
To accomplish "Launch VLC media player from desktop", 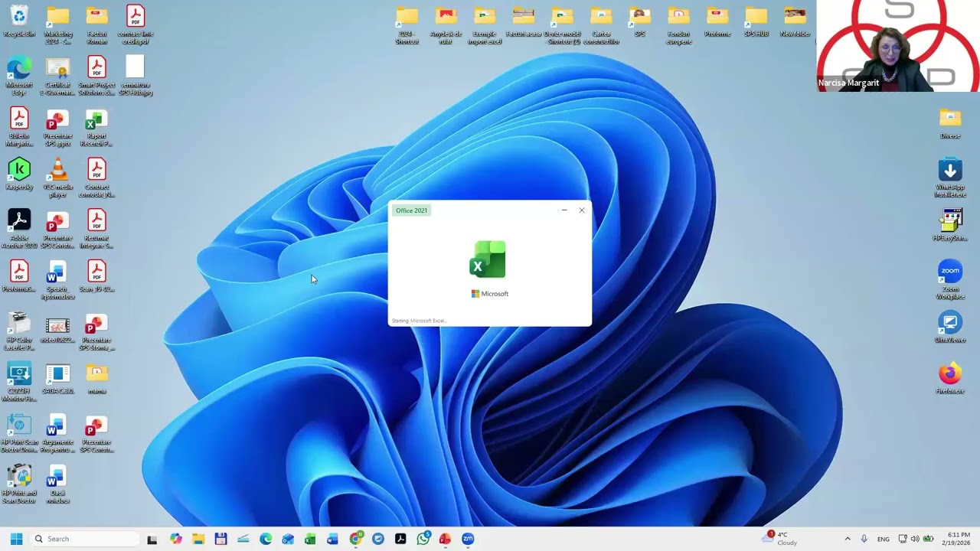I will point(57,178).
